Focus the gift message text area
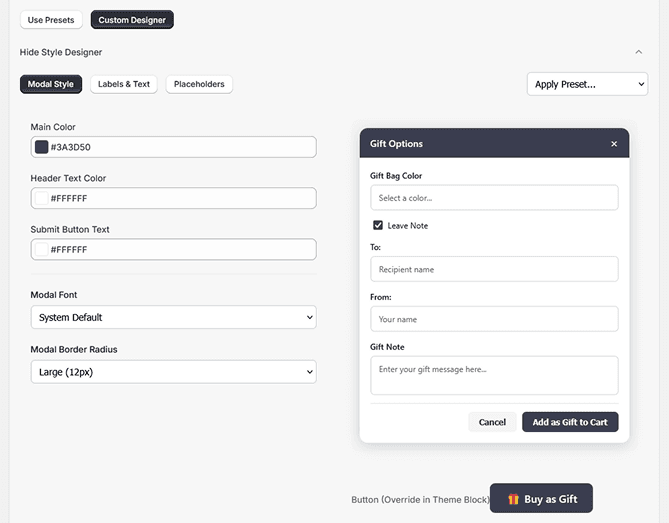This screenshot has width=669, height=523. (494, 375)
